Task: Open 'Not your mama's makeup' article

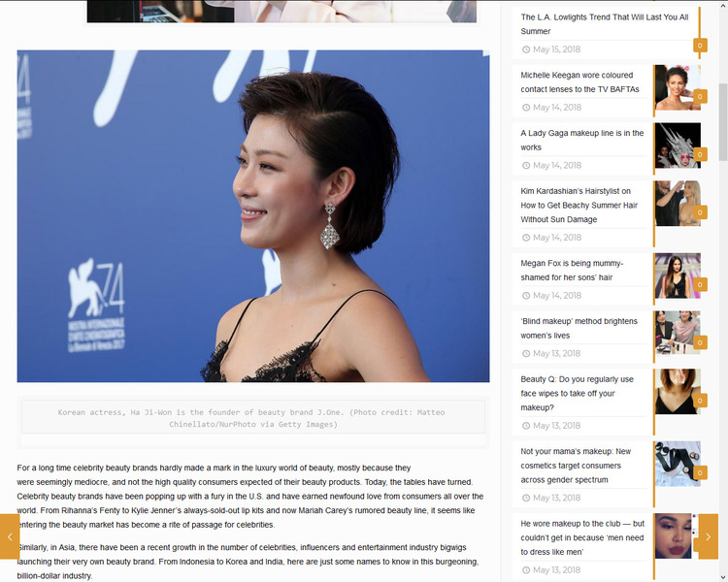Action: (576, 466)
